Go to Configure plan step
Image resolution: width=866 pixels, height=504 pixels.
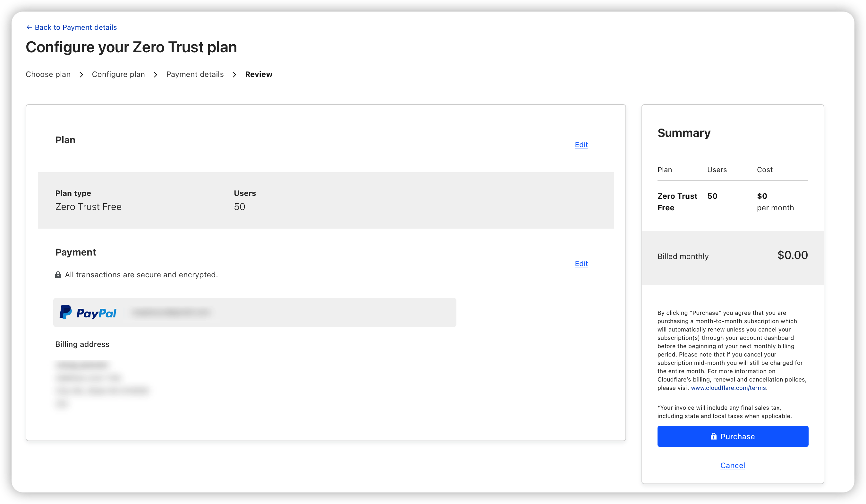point(118,75)
